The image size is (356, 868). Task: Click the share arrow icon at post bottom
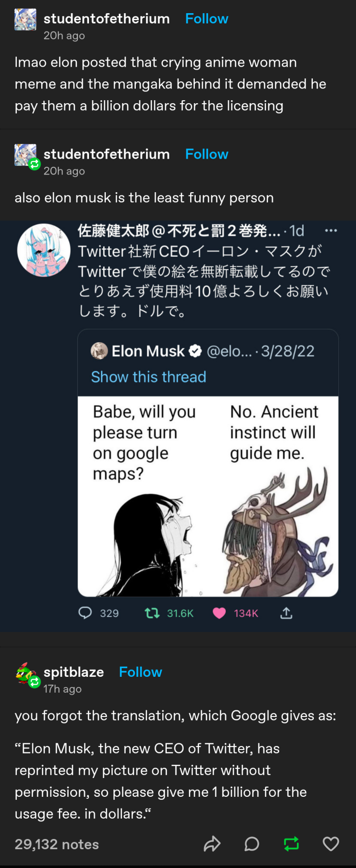(212, 844)
